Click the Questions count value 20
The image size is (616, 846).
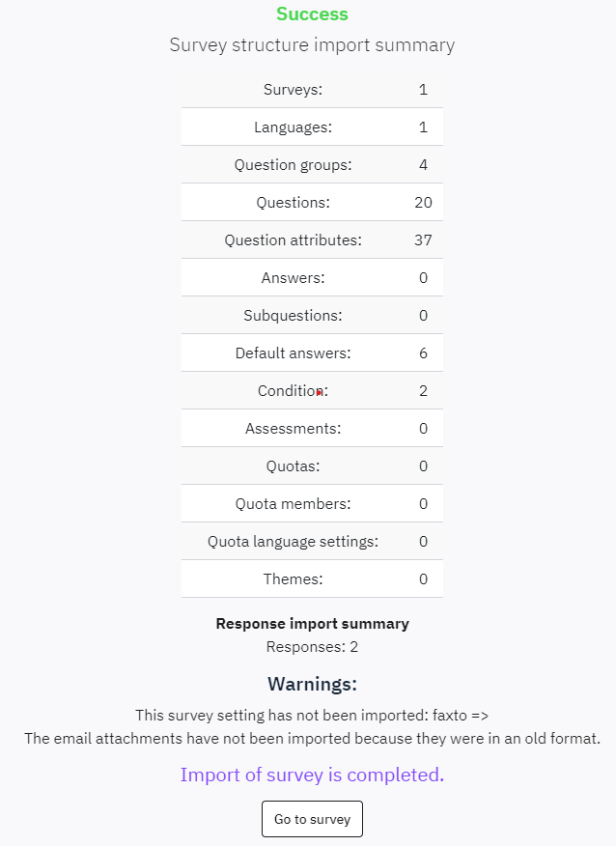423,203
